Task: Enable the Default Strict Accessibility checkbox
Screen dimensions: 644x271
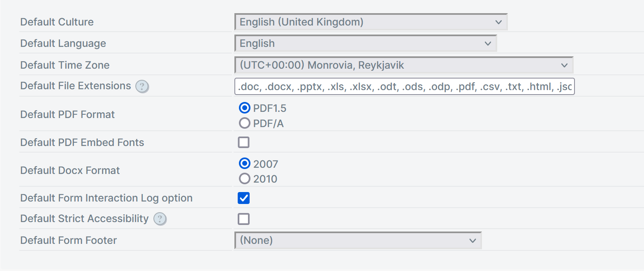Action: coord(244,219)
